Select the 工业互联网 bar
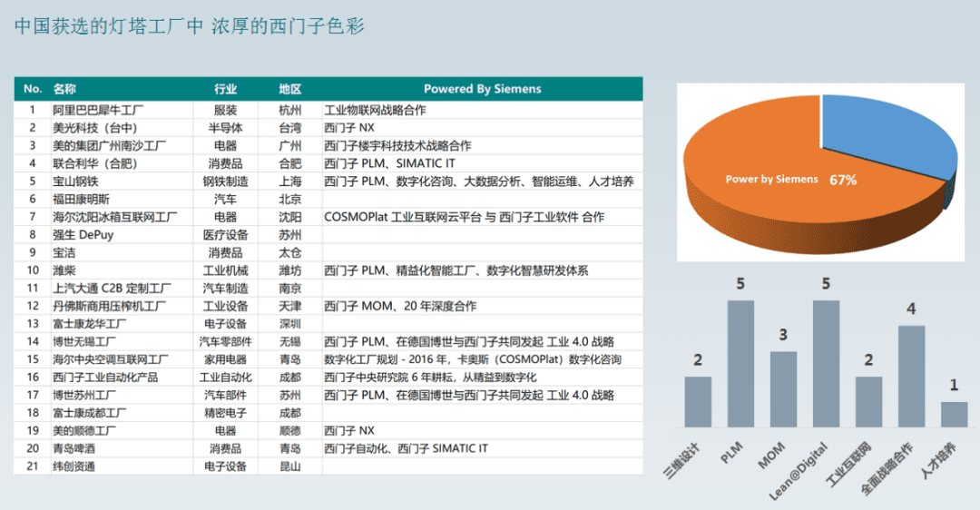The image size is (980, 510). [x=868, y=401]
